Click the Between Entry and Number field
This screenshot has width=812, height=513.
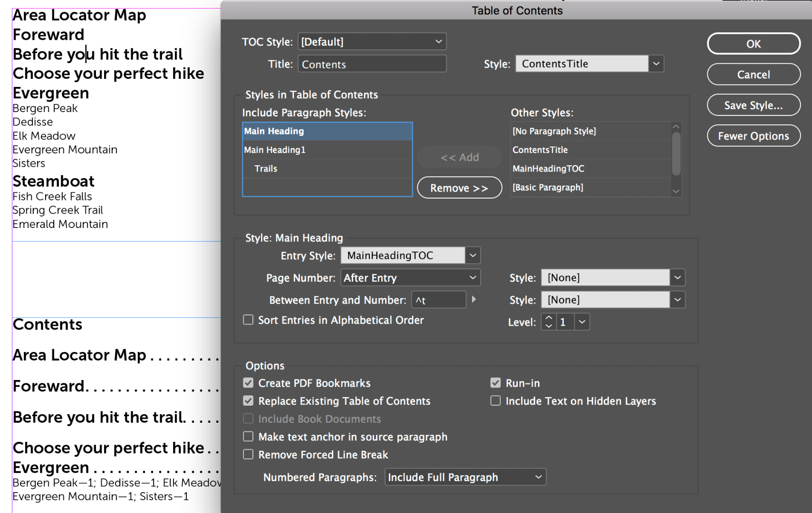[x=438, y=300]
